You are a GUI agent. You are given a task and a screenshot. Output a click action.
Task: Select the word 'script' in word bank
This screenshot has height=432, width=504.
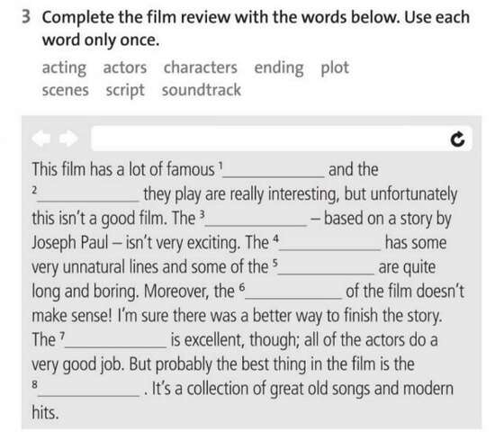tap(125, 91)
